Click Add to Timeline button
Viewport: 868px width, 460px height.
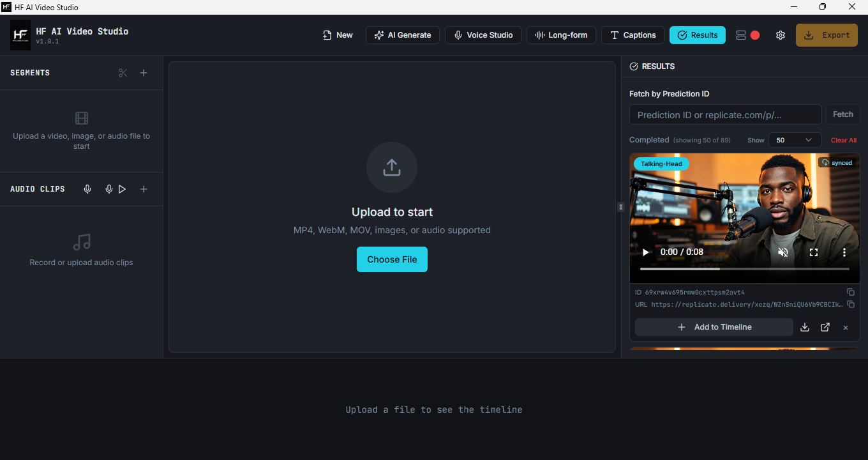(x=714, y=327)
